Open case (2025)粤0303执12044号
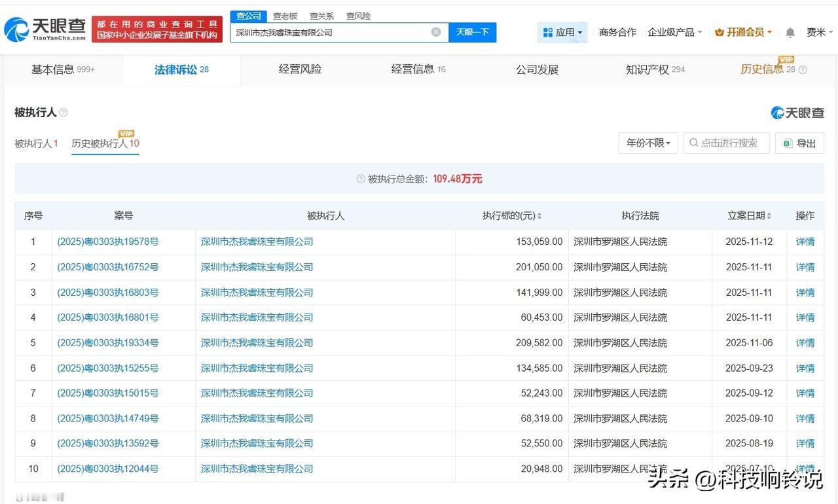 pyautogui.click(x=108, y=469)
